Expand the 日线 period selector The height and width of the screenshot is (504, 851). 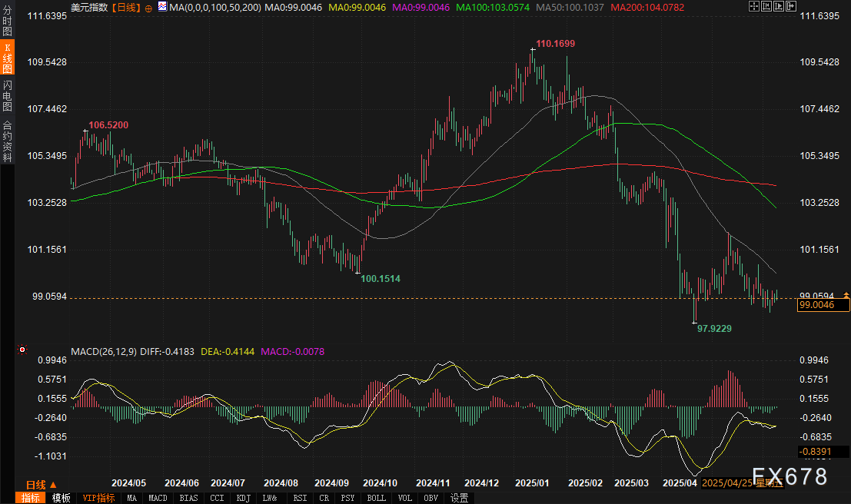[41, 485]
